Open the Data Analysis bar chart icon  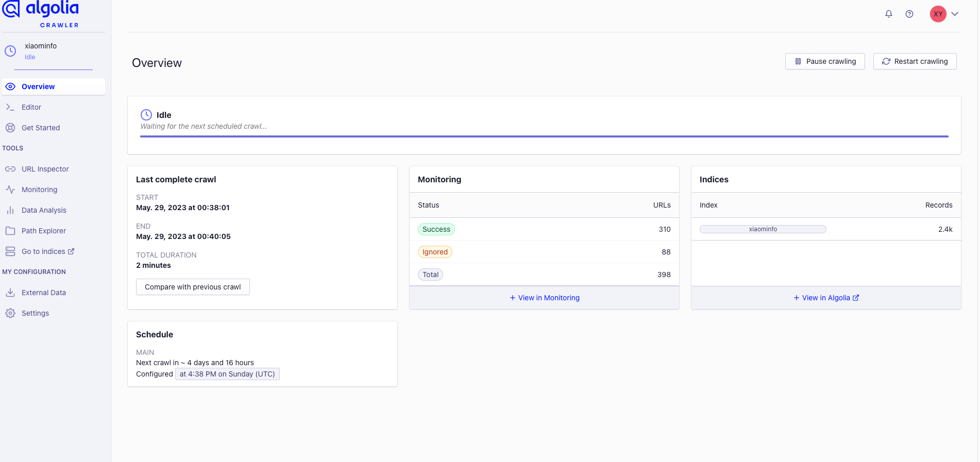pyautogui.click(x=10, y=210)
